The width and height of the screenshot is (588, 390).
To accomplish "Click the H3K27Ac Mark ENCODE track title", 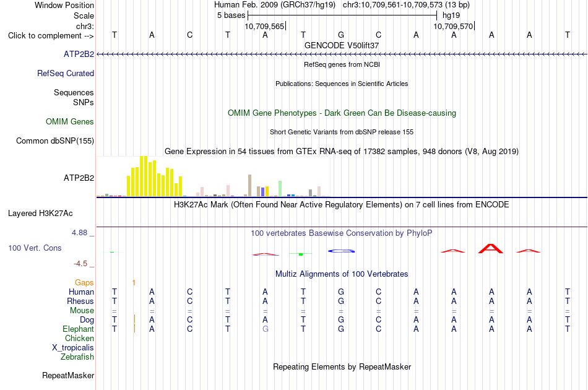I will 342,205.
